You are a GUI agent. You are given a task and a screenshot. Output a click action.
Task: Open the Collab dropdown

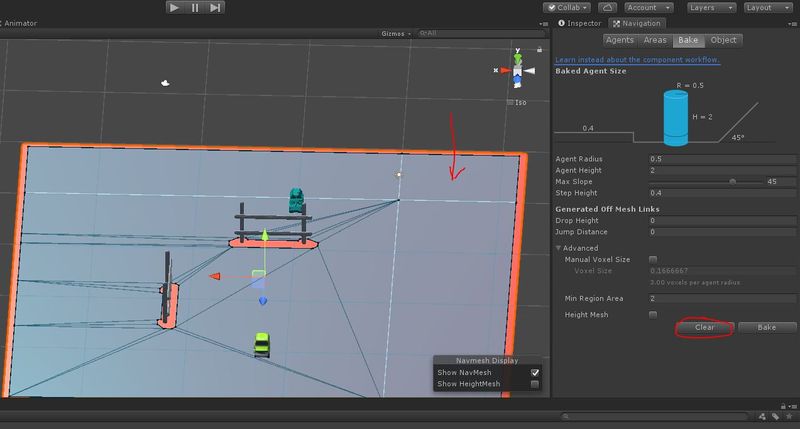tap(567, 8)
